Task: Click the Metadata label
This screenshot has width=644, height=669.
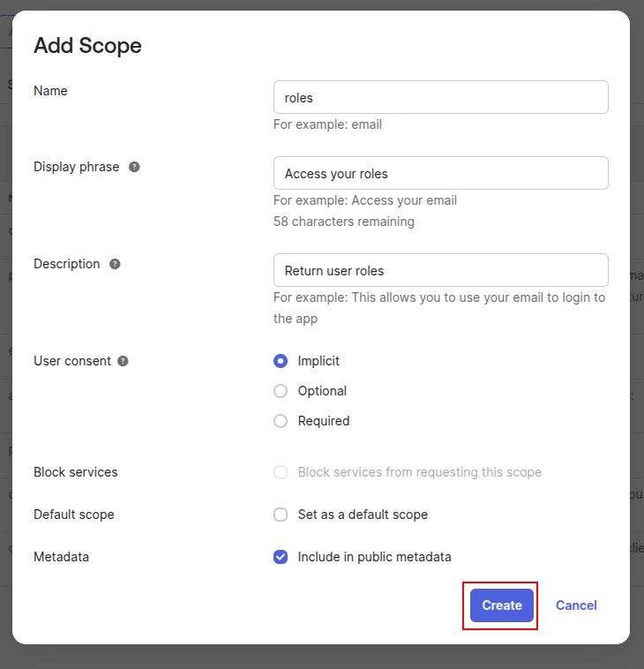Action: (x=61, y=557)
